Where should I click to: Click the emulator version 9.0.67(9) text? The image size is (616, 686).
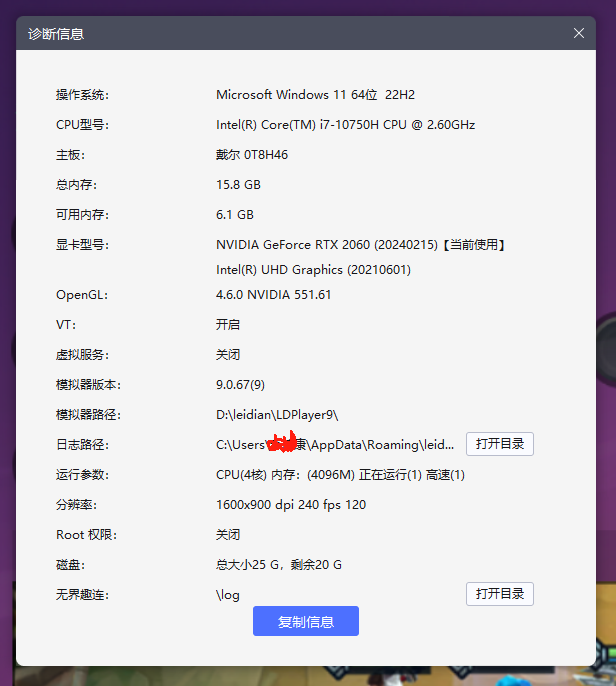240,385
